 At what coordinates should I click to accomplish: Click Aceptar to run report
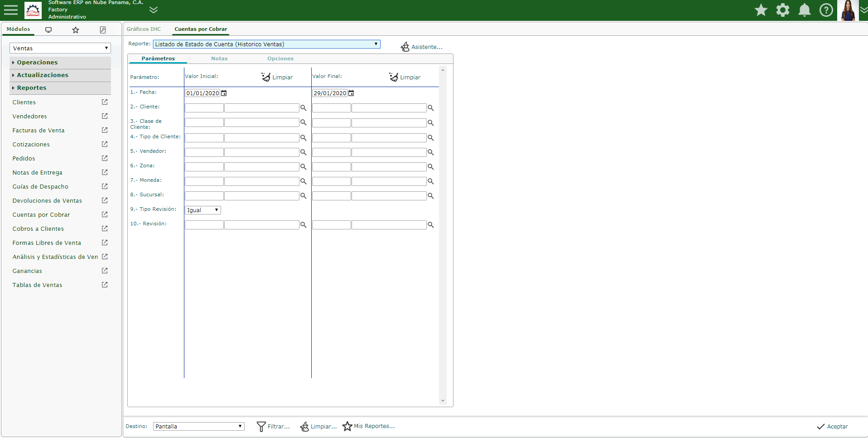pyautogui.click(x=832, y=426)
